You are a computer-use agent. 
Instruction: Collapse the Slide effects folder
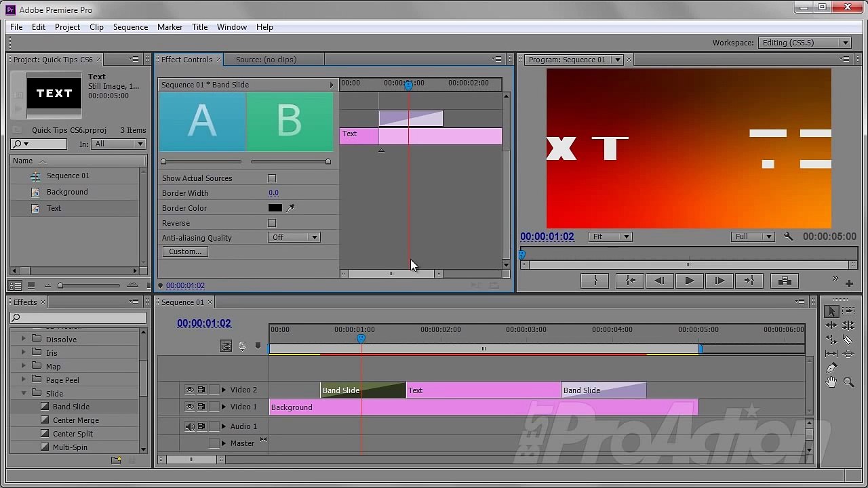24,393
